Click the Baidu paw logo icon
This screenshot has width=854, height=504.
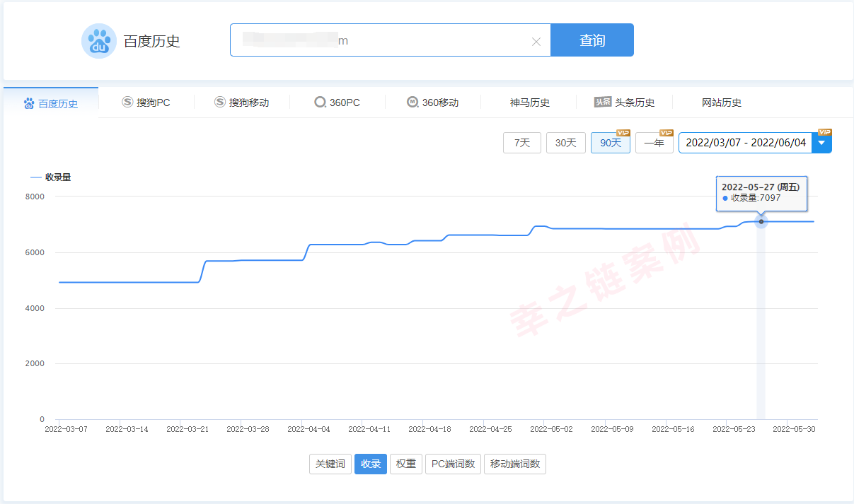99,41
